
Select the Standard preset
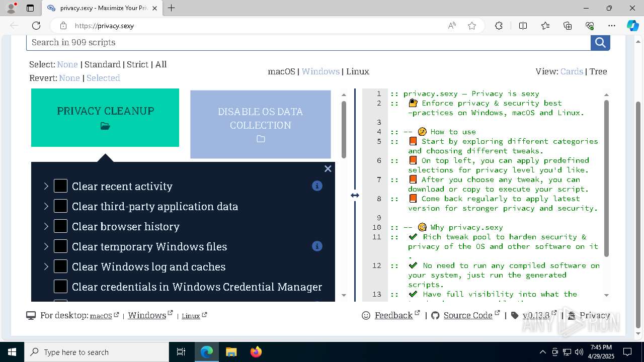click(103, 64)
